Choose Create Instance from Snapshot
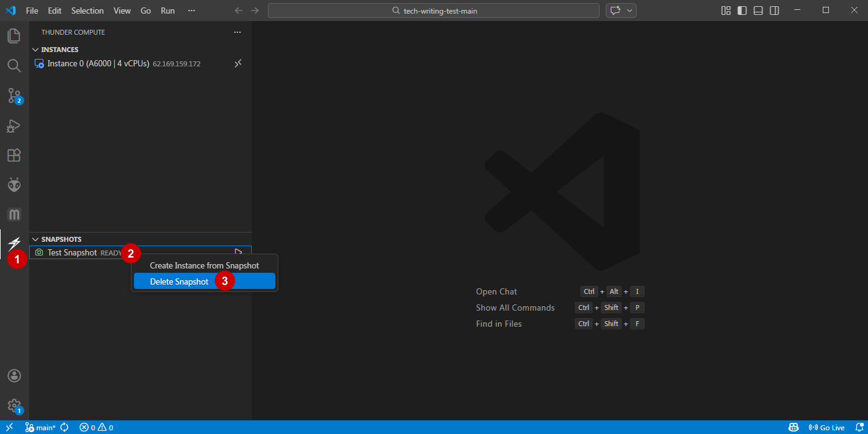The height and width of the screenshot is (434, 868). [205, 265]
